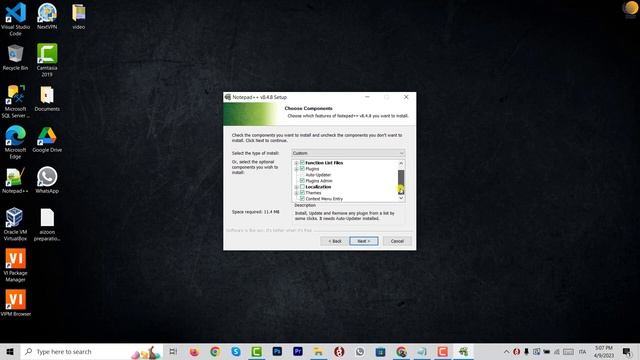The width and height of the screenshot is (640, 360).
Task: Open the notification center icon
Action: pyautogui.click(x=627, y=351)
